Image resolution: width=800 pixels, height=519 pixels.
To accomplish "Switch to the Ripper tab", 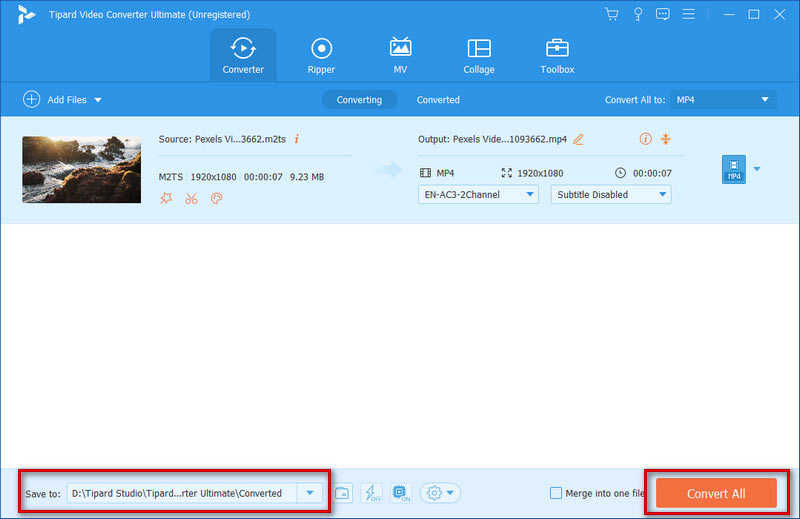I will coord(321,55).
